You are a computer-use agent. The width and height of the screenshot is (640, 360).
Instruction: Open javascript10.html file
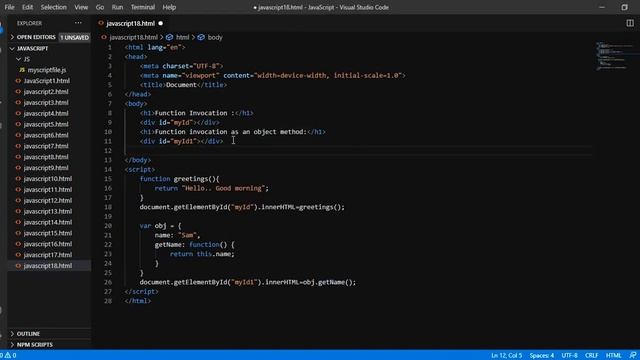pos(47,179)
